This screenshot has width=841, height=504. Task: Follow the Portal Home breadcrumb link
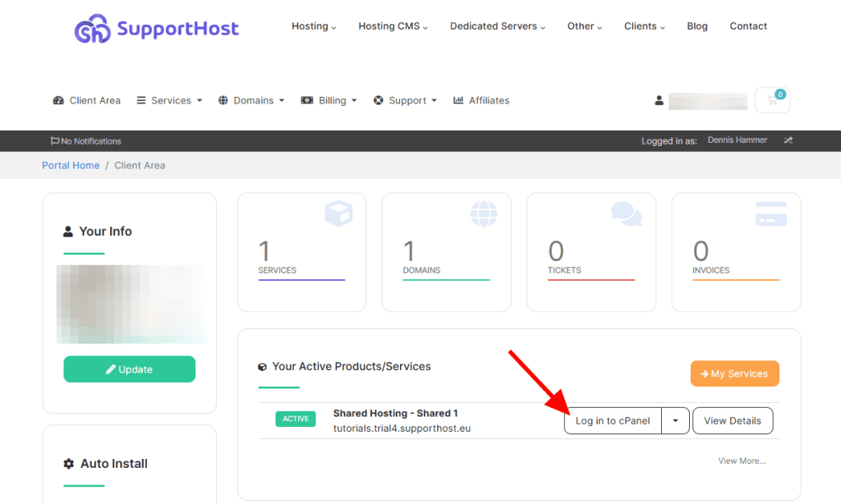pos(71,165)
